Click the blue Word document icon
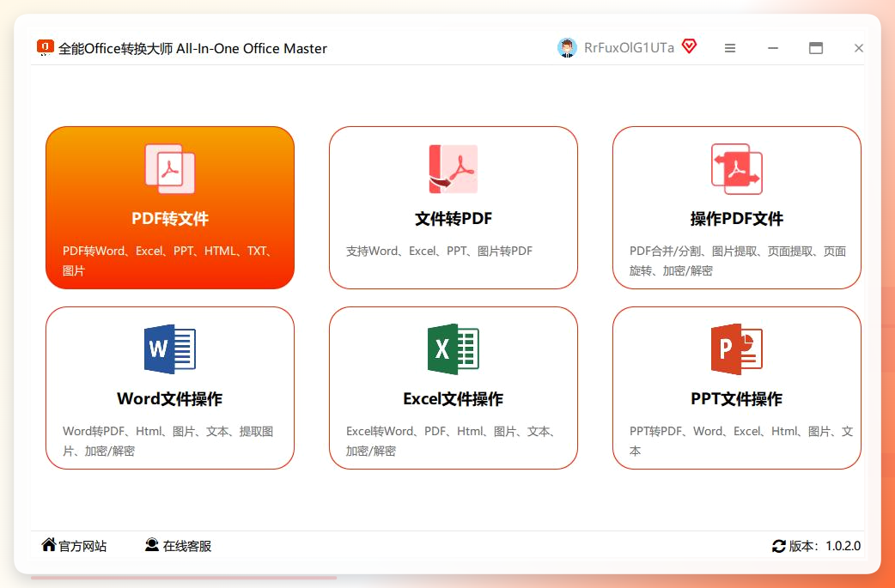Image resolution: width=895 pixels, height=588 pixels. tap(169, 349)
